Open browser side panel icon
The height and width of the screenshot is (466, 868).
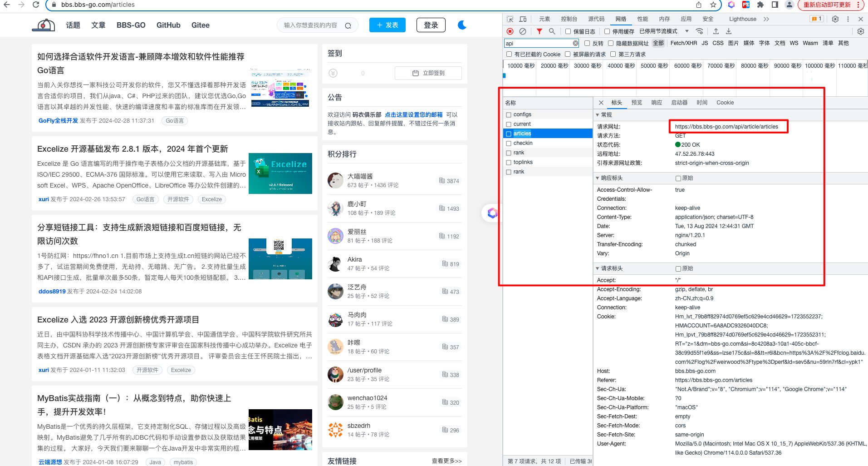775,5
